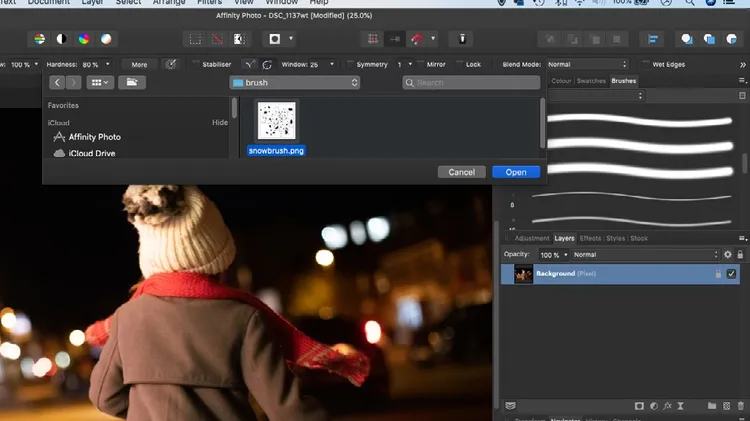The height and width of the screenshot is (421, 750).
Task: Click the Edit All Layers icon
Action: tap(510, 406)
